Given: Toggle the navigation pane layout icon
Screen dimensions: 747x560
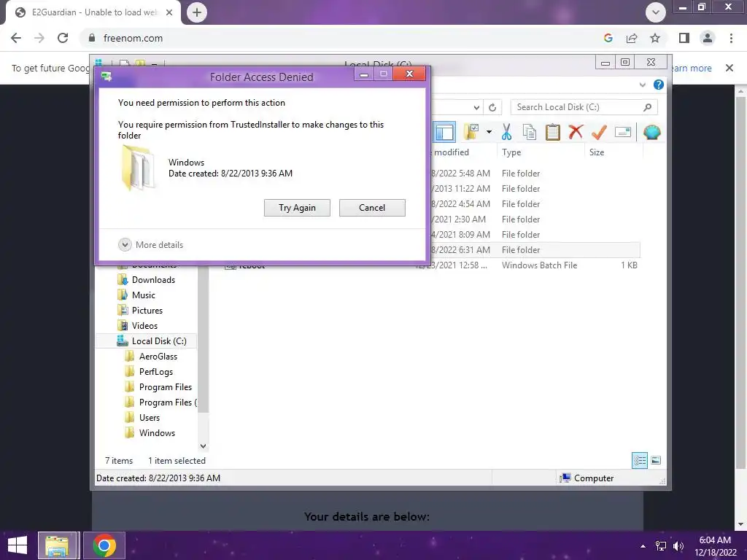Looking at the screenshot, I should tap(444, 132).
